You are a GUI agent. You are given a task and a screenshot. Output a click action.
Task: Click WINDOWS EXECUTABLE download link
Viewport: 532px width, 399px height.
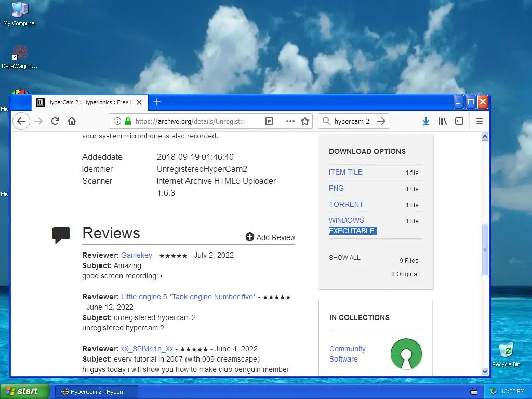coord(353,225)
